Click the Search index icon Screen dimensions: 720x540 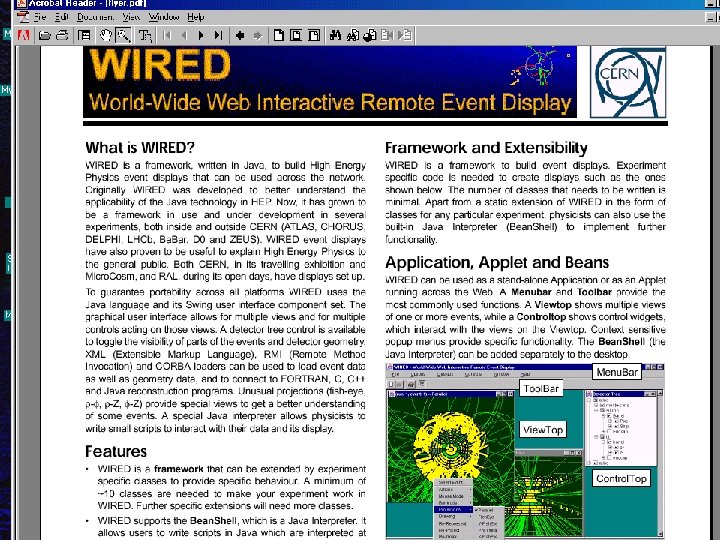pyautogui.click(x=353, y=35)
